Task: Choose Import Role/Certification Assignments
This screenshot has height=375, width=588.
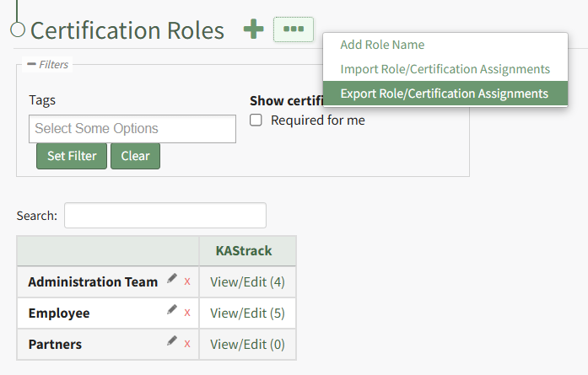Action: point(445,69)
